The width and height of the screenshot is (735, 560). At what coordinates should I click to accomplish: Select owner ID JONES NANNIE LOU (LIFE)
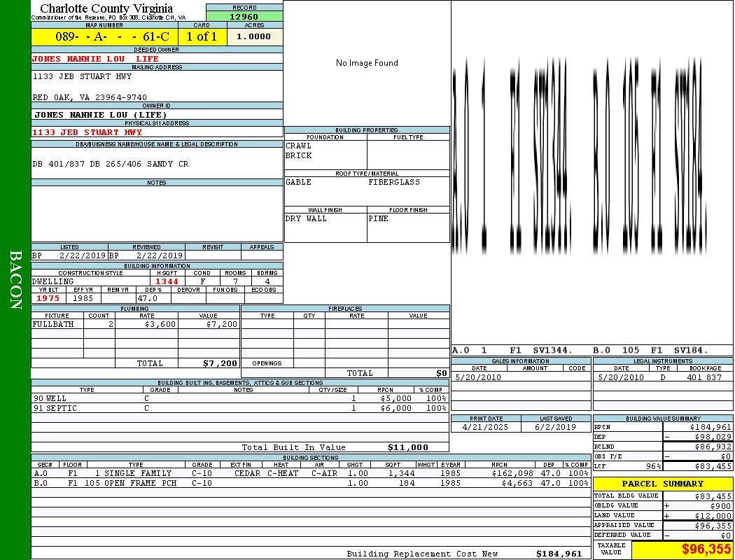tap(100, 114)
